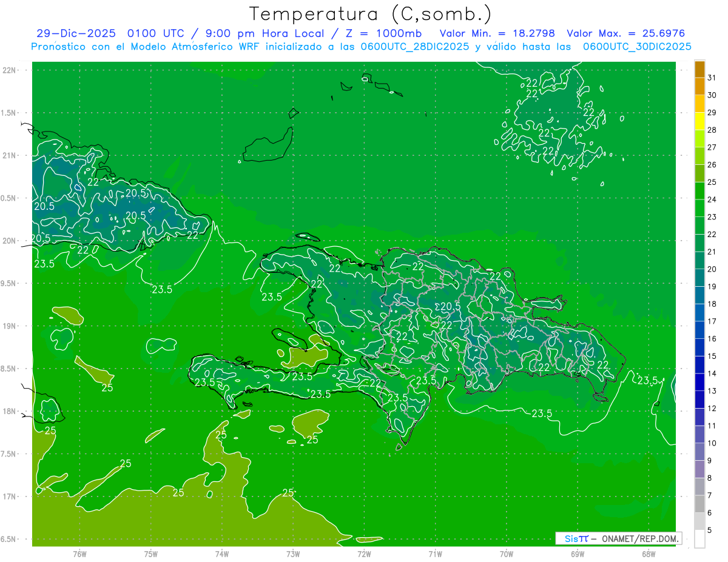
Task: Click the "76W" longitude axis label
Action: click(x=79, y=554)
